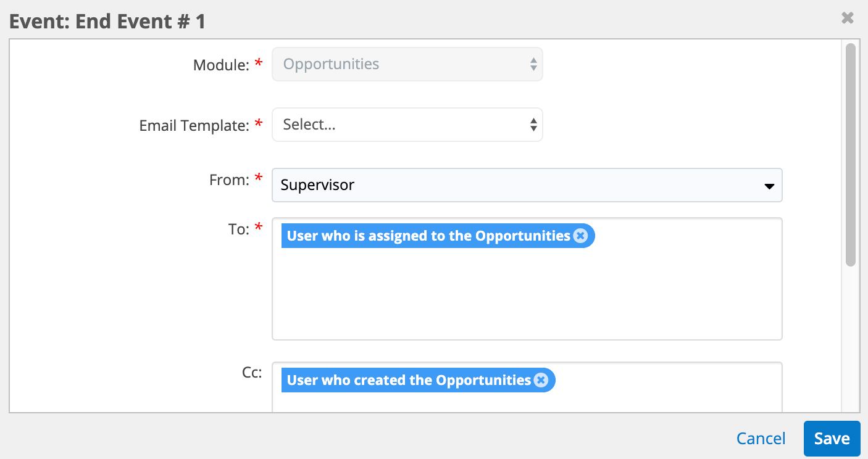Remove the creator user tag from Cc
The image size is (868, 459).
coord(541,380)
